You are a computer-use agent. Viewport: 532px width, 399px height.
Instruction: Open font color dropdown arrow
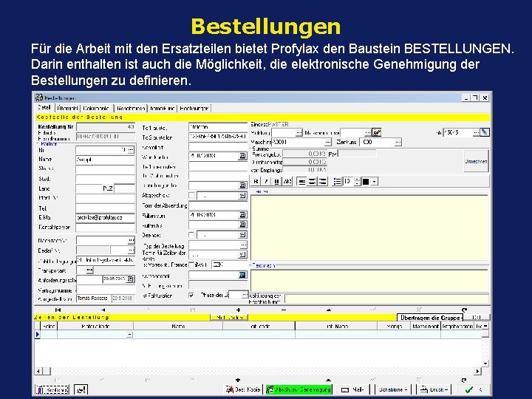tap(374, 182)
